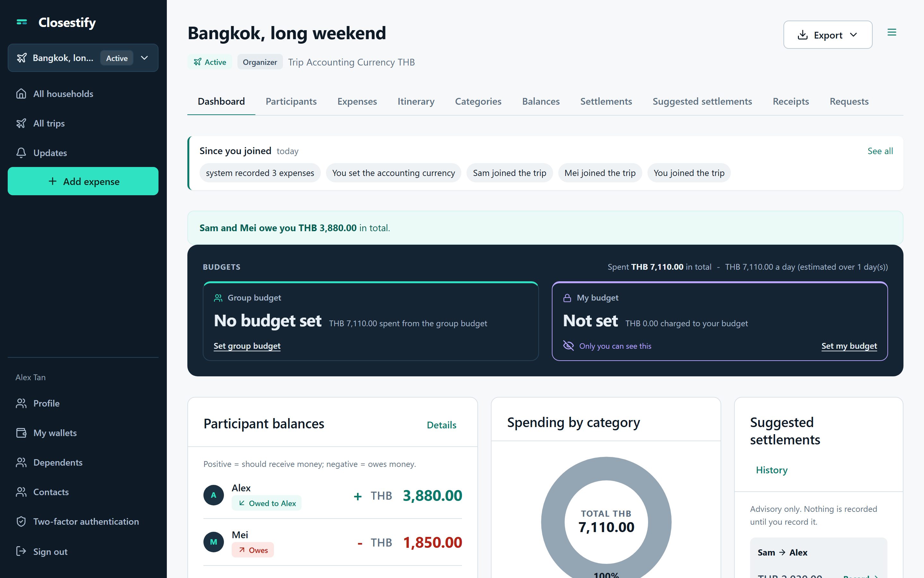Open the Requests tab
This screenshot has height=578, width=924.
(849, 101)
